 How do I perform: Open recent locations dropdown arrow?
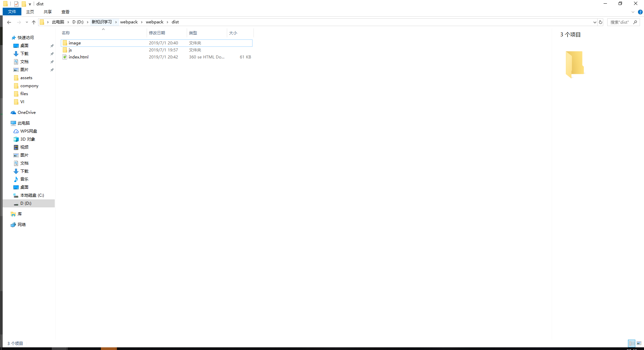(27, 22)
